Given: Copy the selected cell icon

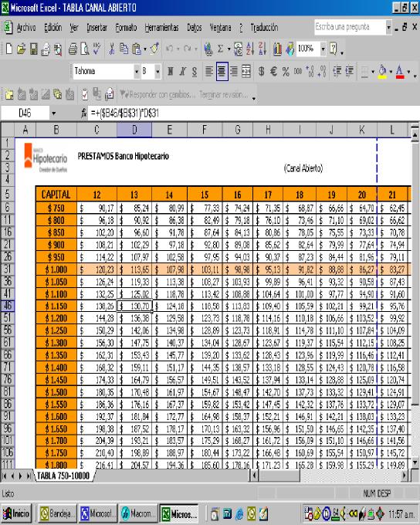Looking at the screenshot, I should coord(124,49).
